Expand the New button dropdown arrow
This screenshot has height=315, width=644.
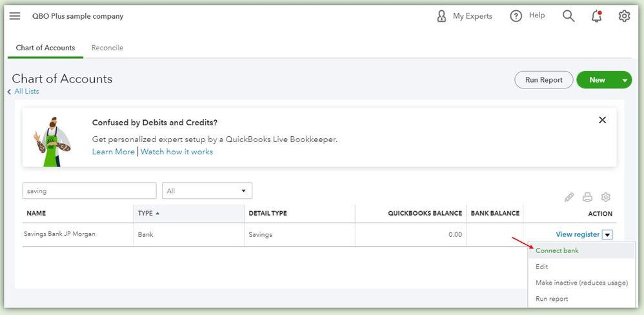(x=625, y=80)
